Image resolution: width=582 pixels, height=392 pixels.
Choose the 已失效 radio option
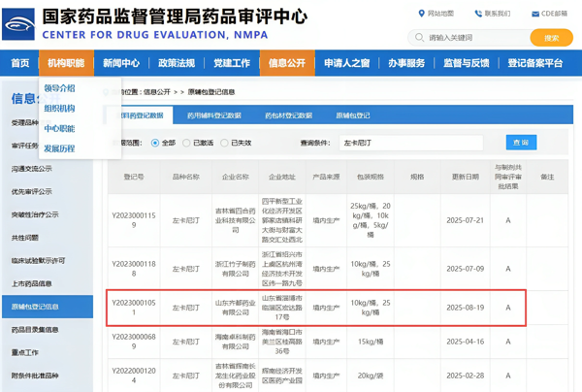coord(223,143)
